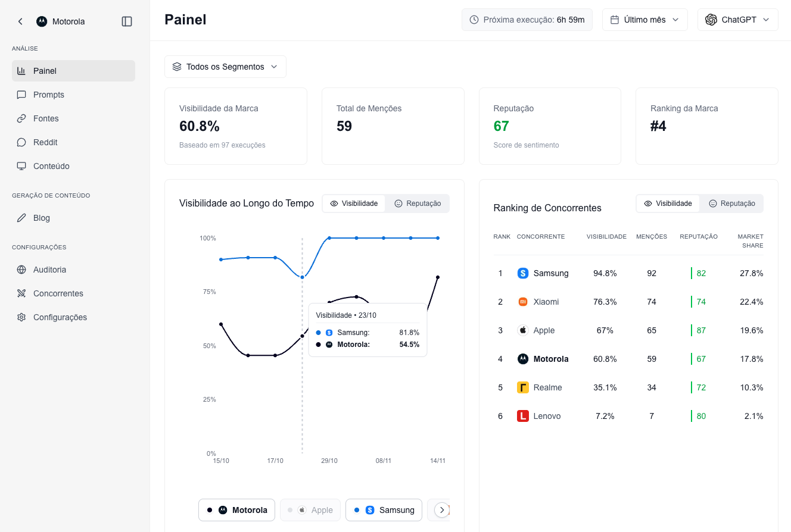Viewport: 791px width, 532px height.
Task: Select Reputação tab in Ranking de Concorrentes
Action: (732, 204)
